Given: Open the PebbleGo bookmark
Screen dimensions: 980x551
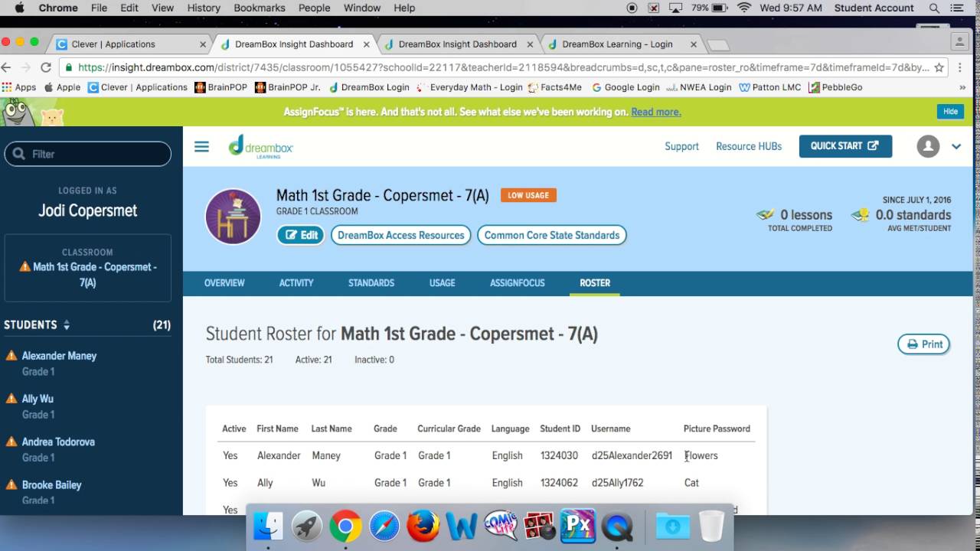Looking at the screenshot, I should [x=835, y=87].
